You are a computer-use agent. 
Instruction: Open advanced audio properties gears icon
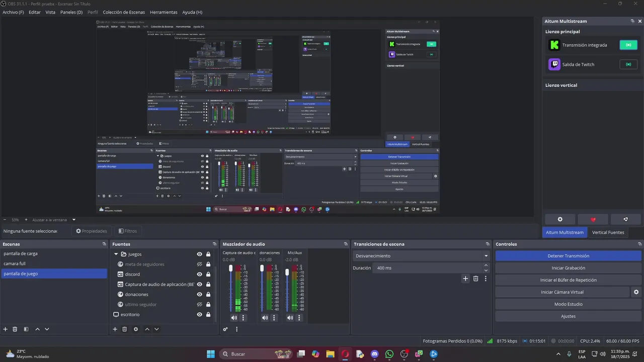[225, 329]
